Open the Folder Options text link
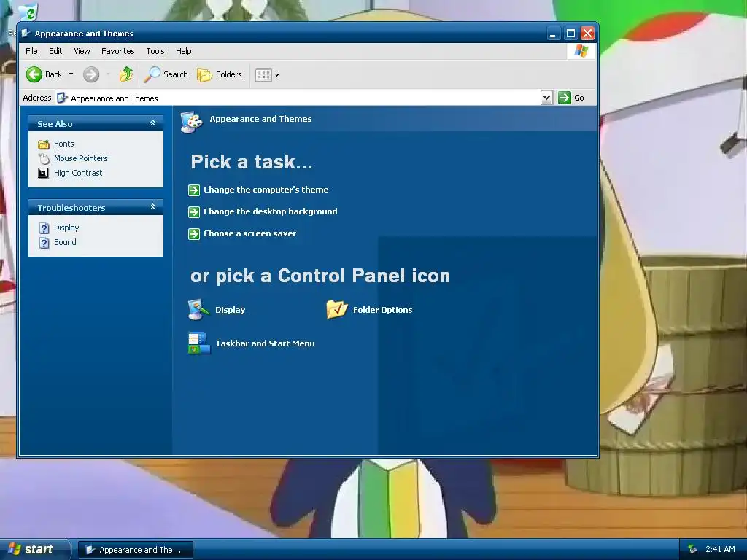747x560 pixels. [x=382, y=310]
